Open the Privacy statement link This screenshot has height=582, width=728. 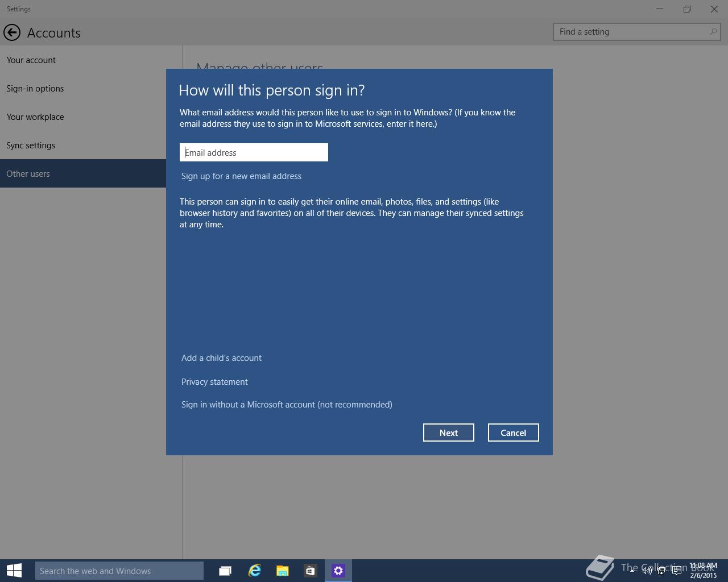tap(214, 382)
